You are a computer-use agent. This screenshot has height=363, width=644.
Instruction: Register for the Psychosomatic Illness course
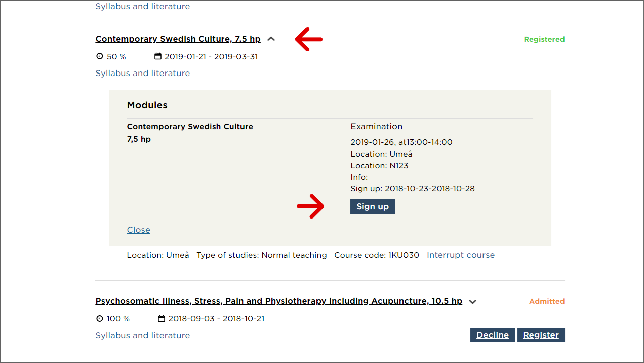541,335
